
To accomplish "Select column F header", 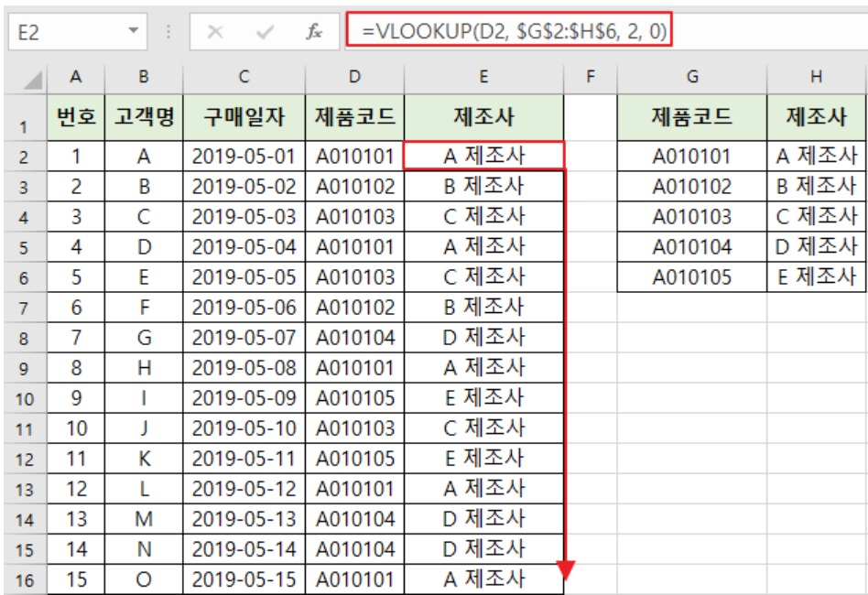I will pos(590,77).
